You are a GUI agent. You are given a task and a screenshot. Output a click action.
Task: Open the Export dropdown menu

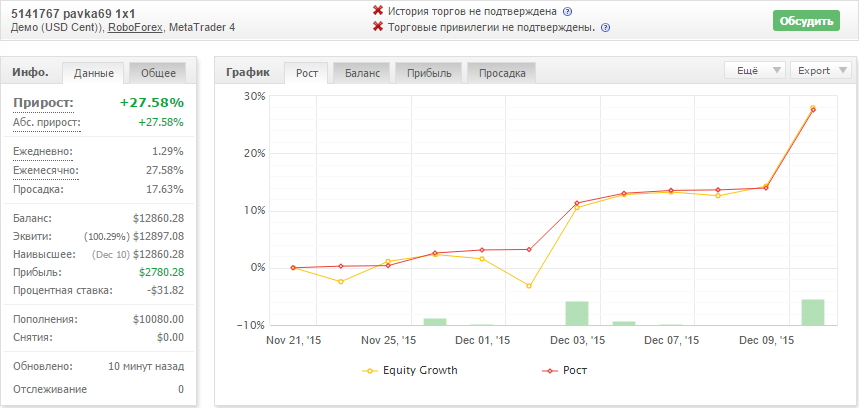point(821,71)
